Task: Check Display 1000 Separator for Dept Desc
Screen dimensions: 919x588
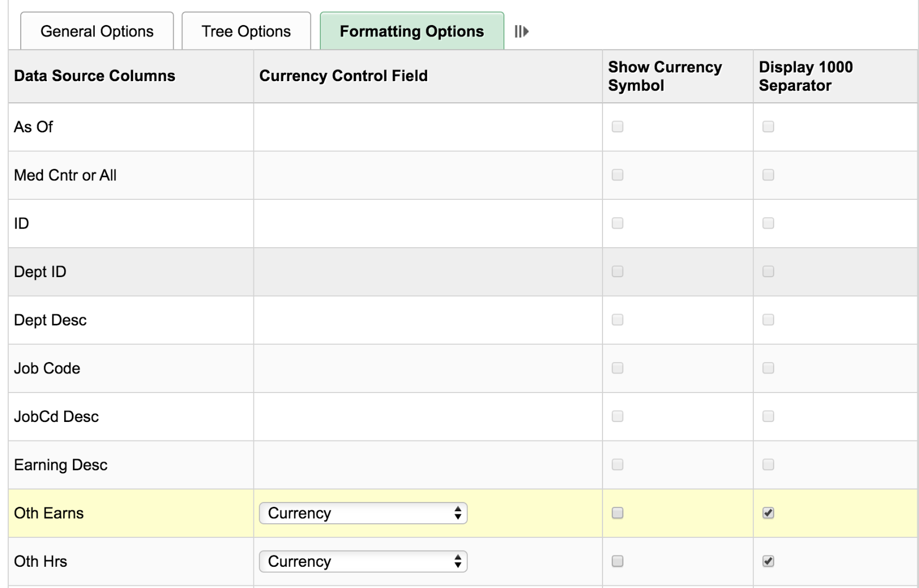Action: click(x=768, y=320)
